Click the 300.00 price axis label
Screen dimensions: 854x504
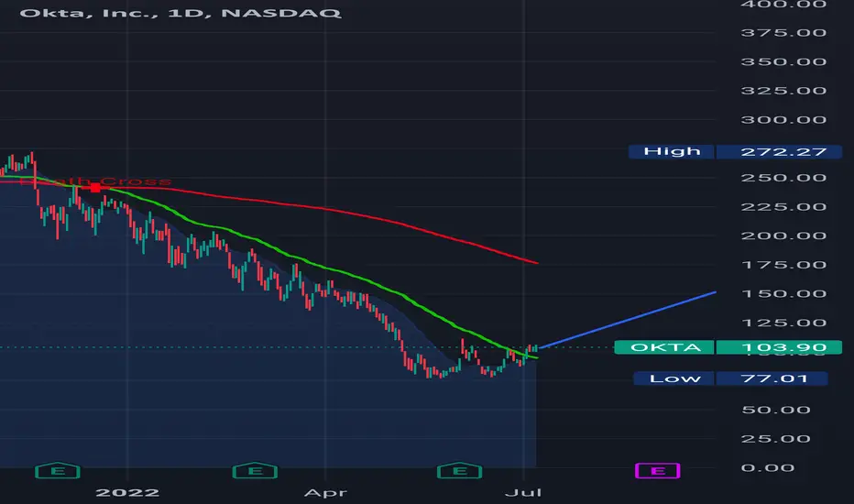(x=783, y=120)
